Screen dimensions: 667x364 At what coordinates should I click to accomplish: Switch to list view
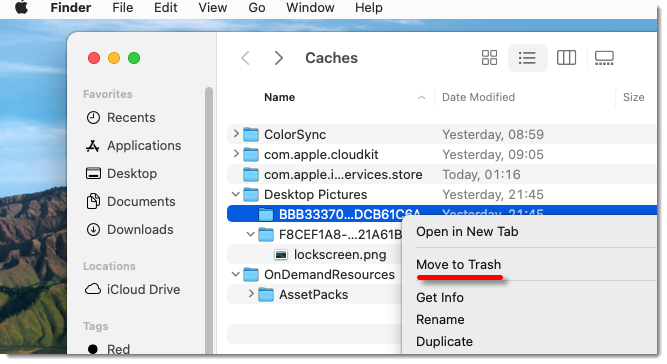tap(527, 58)
